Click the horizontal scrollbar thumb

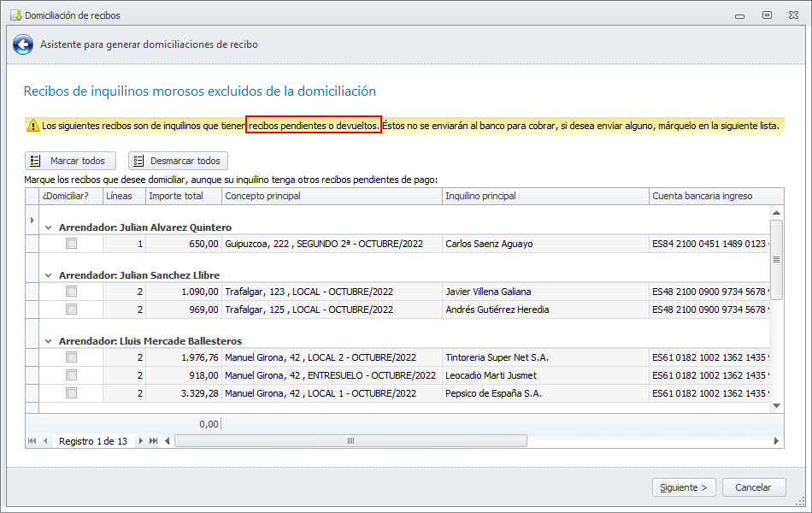[x=350, y=441]
